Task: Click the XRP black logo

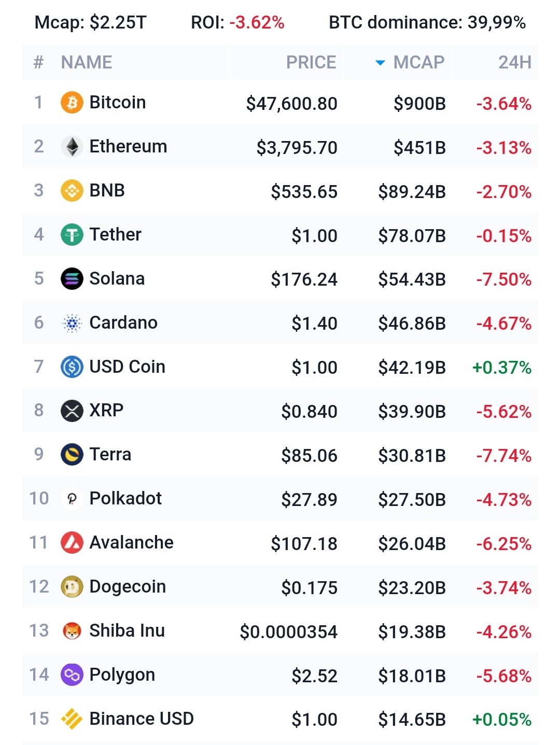Action: click(x=72, y=411)
